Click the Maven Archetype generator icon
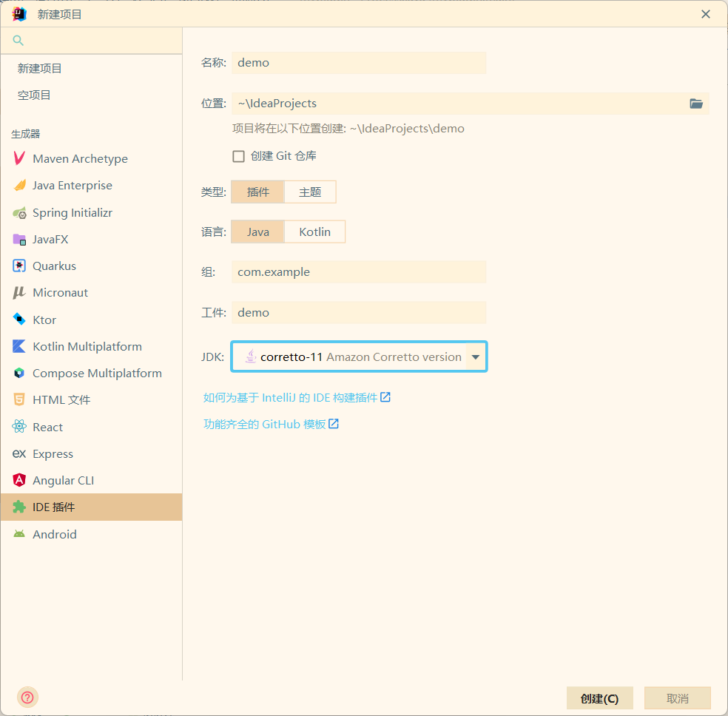The height and width of the screenshot is (716, 728). tap(19, 158)
